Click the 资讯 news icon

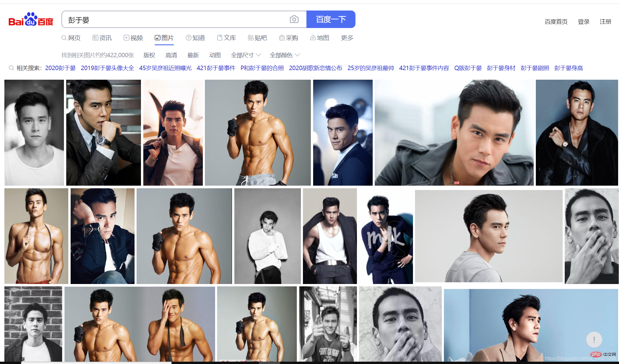pyautogui.click(x=95, y=38)
